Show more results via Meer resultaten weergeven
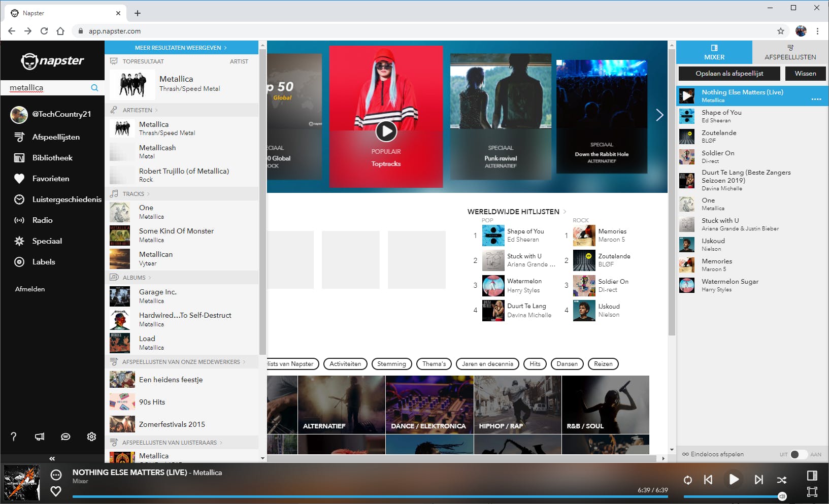This screenshot has height=504, width=829. tap(181, 48)
